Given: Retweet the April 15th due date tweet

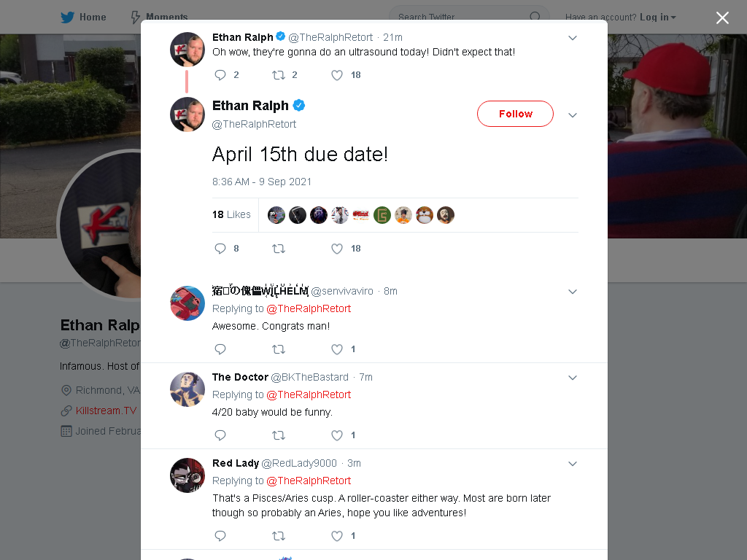Looking at the screenshot, I should tap(278, 249).
